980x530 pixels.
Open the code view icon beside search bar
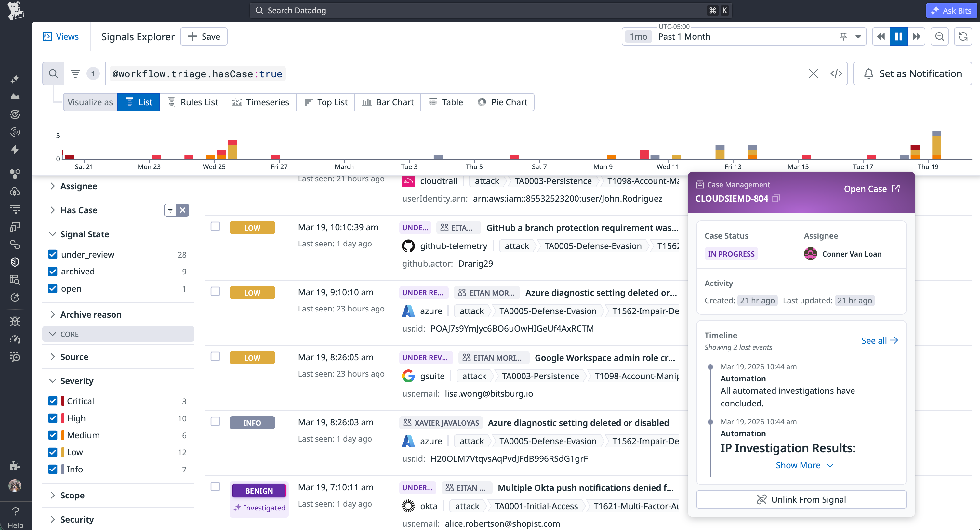coord(836,73)
